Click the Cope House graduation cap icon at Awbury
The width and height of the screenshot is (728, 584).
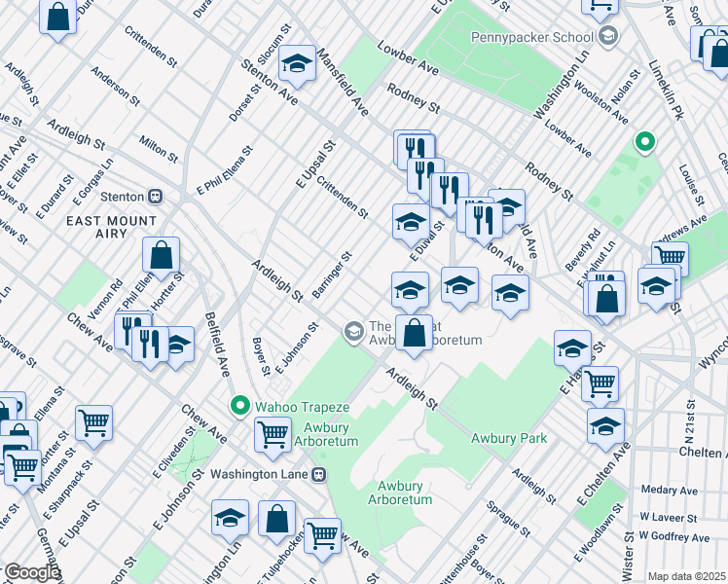(354, 333)
